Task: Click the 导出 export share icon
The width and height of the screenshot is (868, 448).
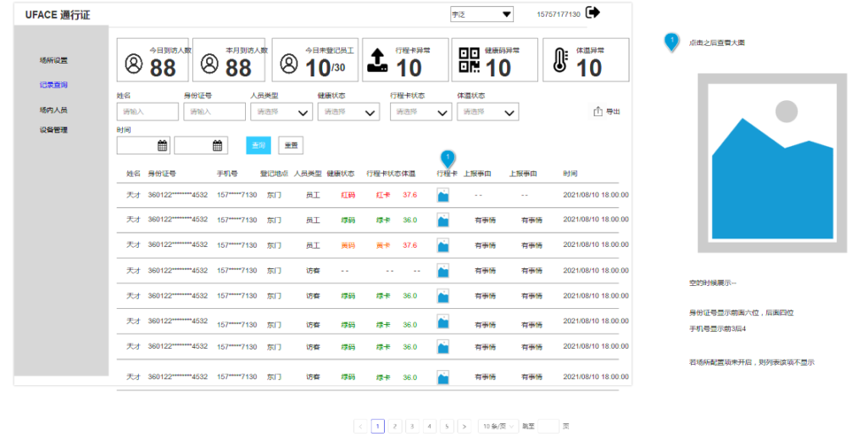Action: coord(598,111)
